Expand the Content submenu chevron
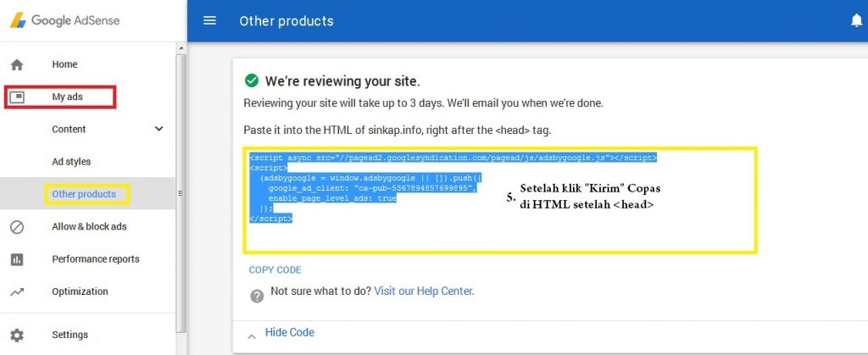 (159, 129)
